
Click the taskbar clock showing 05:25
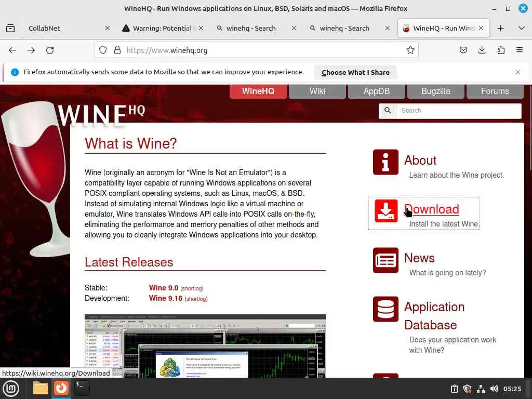(x=512, y=389)
